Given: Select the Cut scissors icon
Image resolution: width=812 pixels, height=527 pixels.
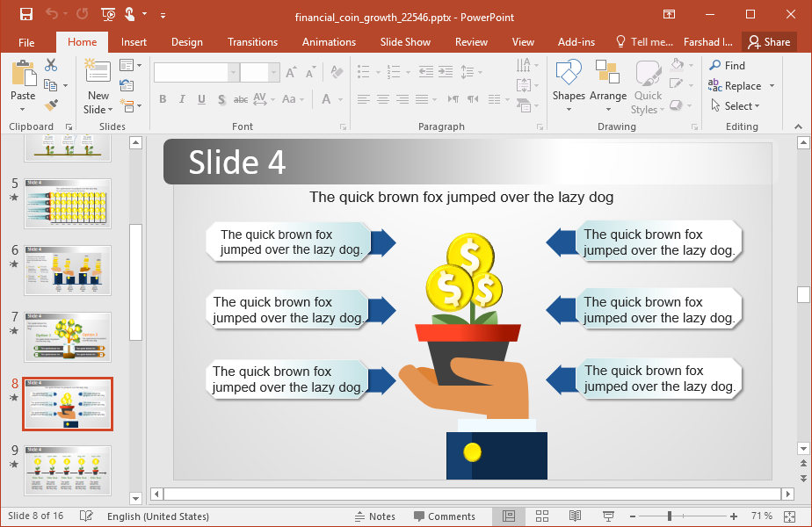Looking at the screenshot, I should point(51,65).
